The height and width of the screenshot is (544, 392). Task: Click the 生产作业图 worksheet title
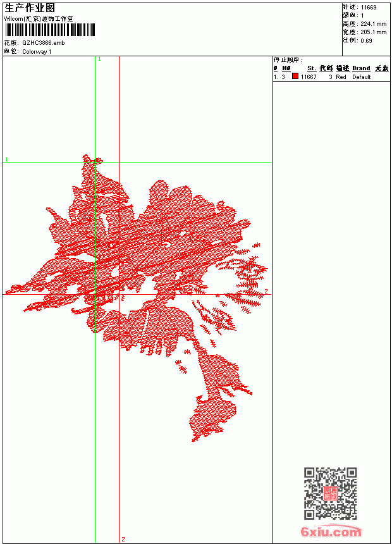pyautogui.click(x=30, y=8)
